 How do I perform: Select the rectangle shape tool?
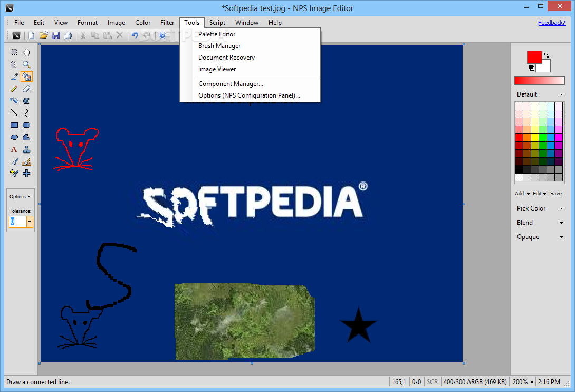click(14, 125)
